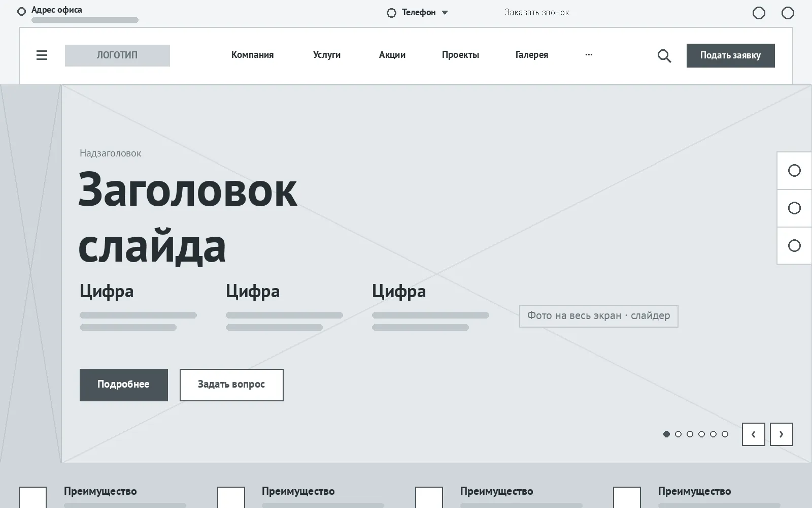Select the third slider pagination dot
Viewport: 812px width, 508px height.
tap(690, 434)
